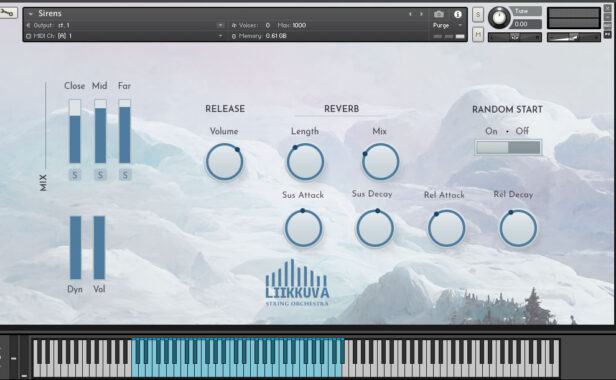Go to previous instrument arrow
The width and height of the screenshot is (616, 380).
point(410,14)
